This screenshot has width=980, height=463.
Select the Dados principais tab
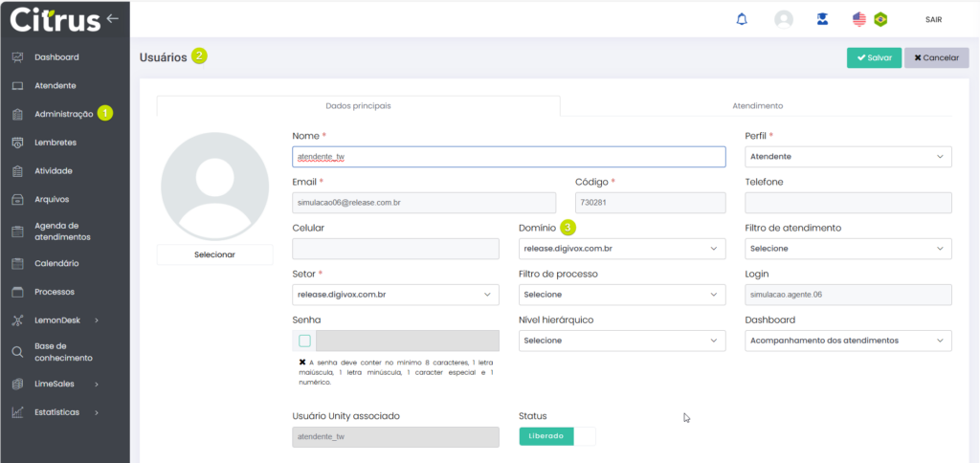(x=358, y=106)
